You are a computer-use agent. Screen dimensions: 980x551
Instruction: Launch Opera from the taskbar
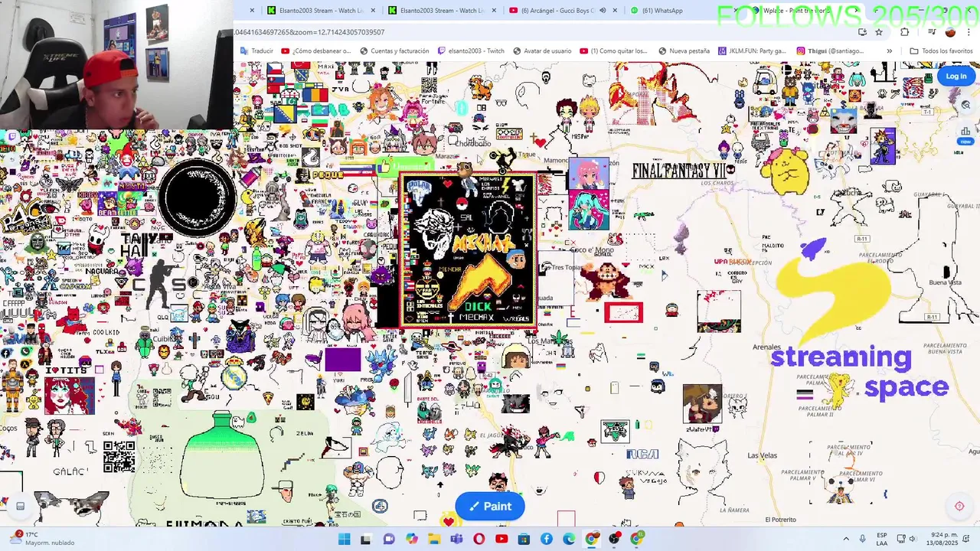click(x=479, y=540)
